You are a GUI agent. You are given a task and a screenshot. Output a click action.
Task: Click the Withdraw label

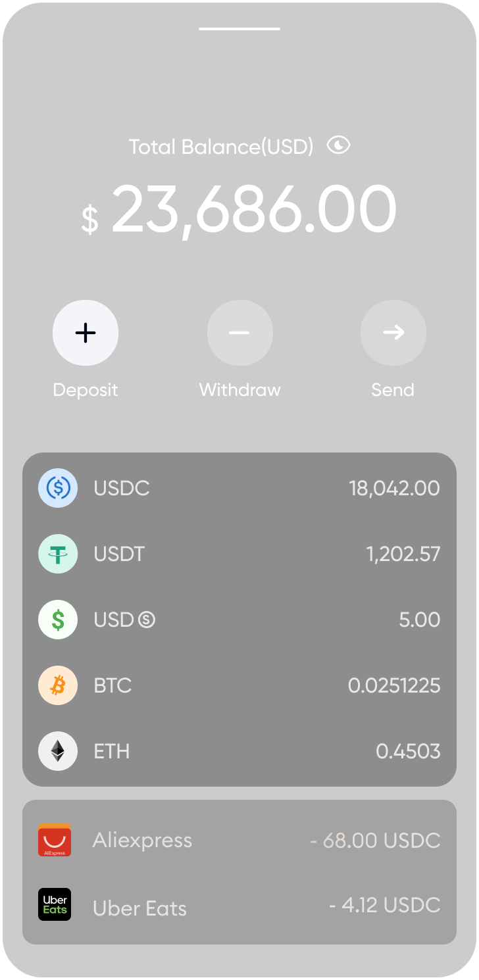coord(239,390)
